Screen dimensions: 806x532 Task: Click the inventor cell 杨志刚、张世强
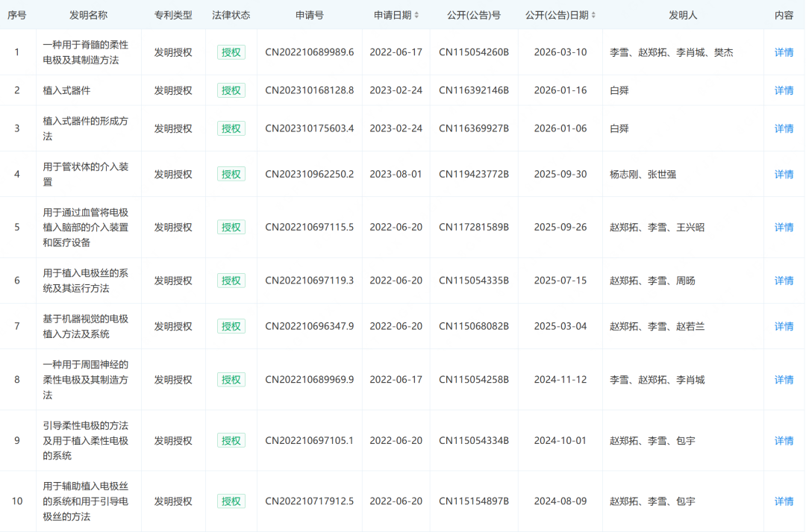(x=643, y=174)
